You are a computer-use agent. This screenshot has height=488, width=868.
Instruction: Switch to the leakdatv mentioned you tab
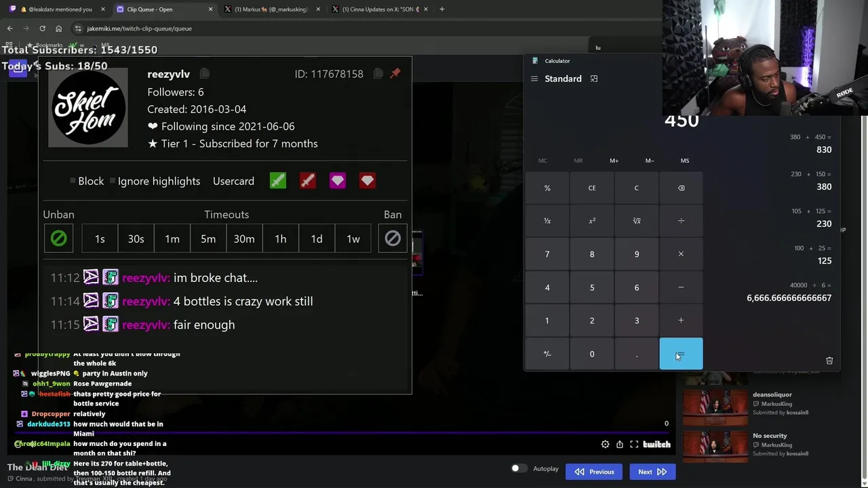pos(58,9)
